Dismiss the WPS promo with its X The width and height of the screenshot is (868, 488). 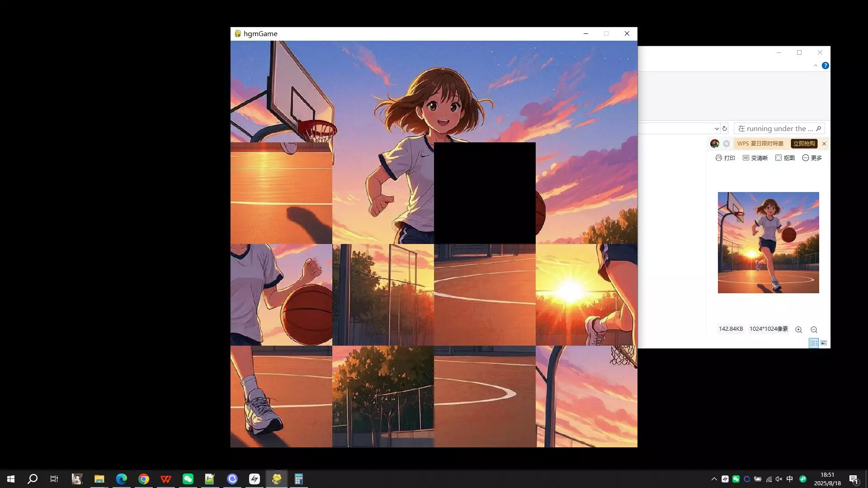[824, 144]
